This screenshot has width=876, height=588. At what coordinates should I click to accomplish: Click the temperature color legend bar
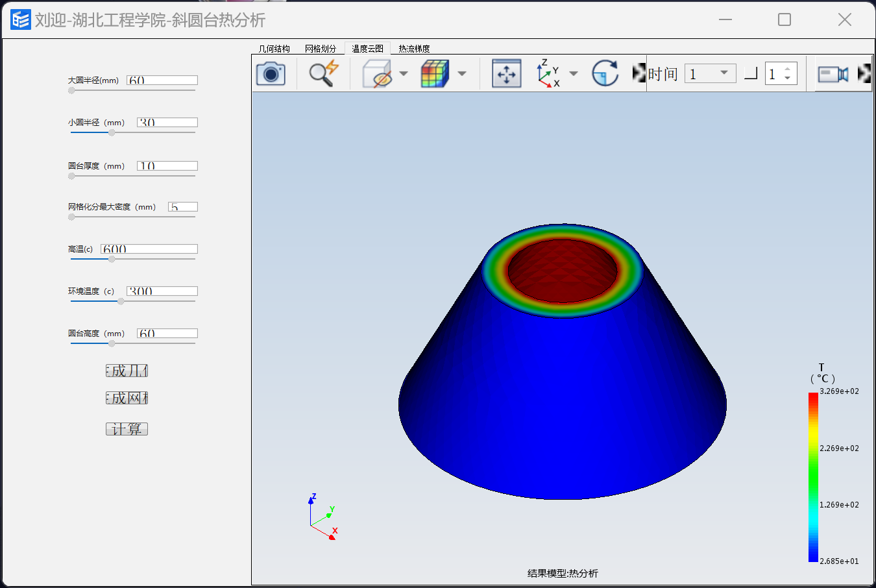(813, 477)
